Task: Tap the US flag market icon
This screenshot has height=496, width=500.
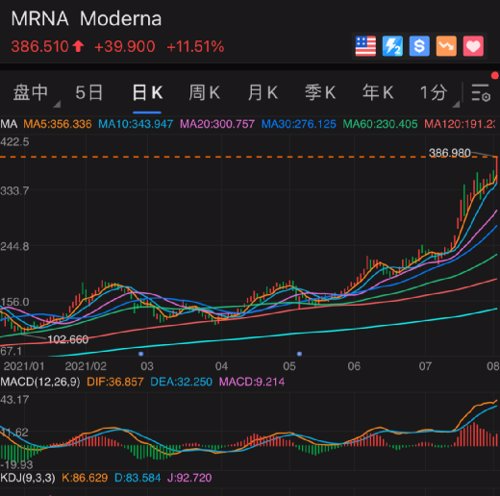Action: pyautogui.click(x=365, y=46)
